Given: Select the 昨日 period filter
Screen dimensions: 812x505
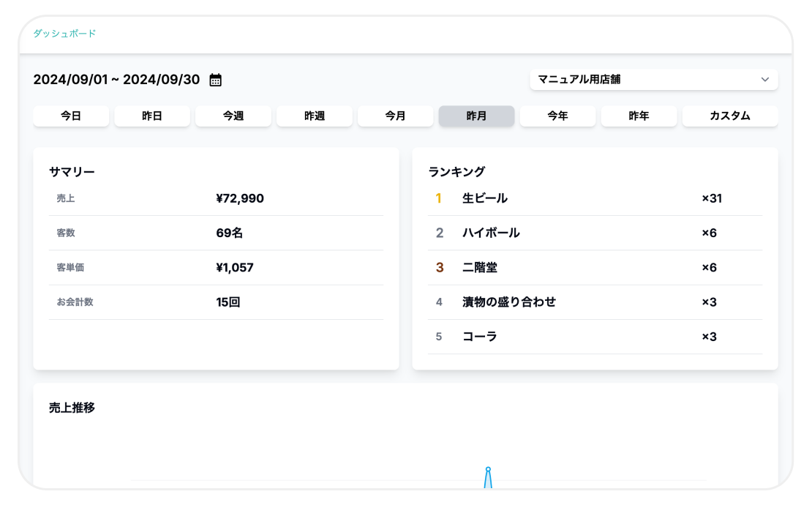Looking at the screenshot, I should (x=152, y=116).
